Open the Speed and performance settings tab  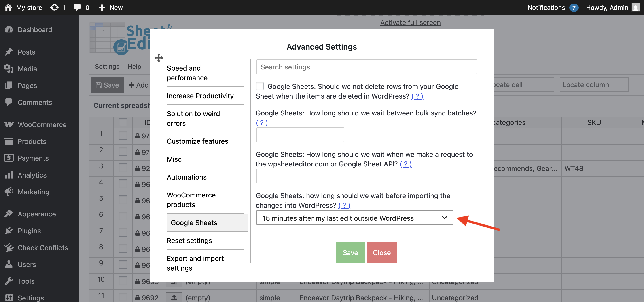(x=205, y=73)
